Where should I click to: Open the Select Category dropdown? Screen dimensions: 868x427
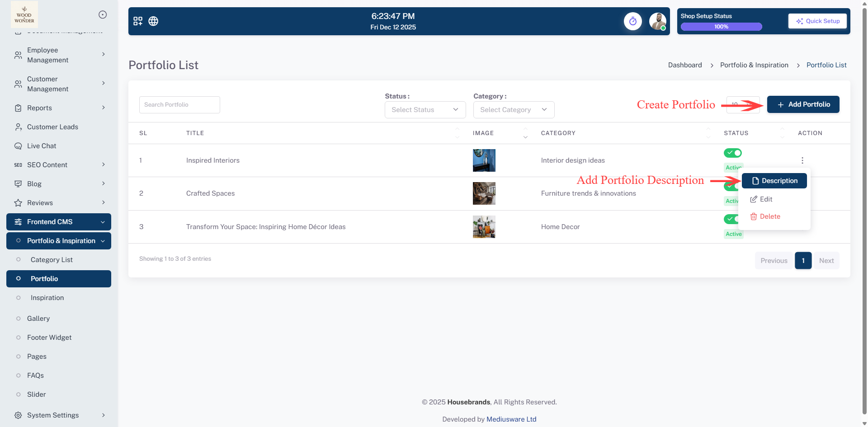[x=514, y=110]
